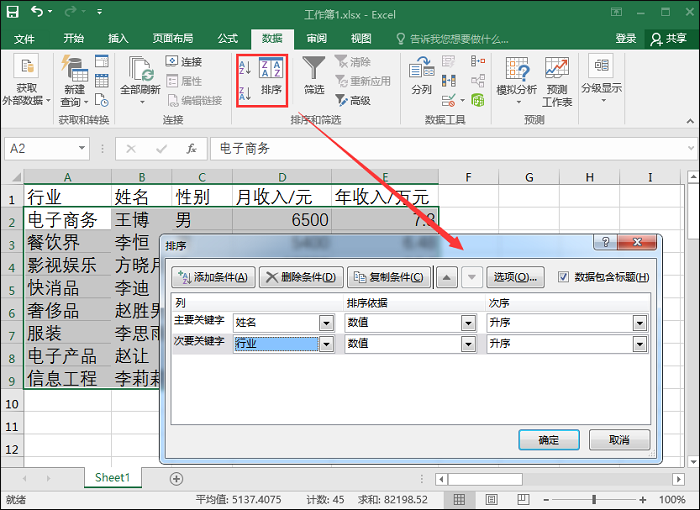700x510 pixels.
Task: Click 确定 to confirm sorting
Action: pos(549,440)
